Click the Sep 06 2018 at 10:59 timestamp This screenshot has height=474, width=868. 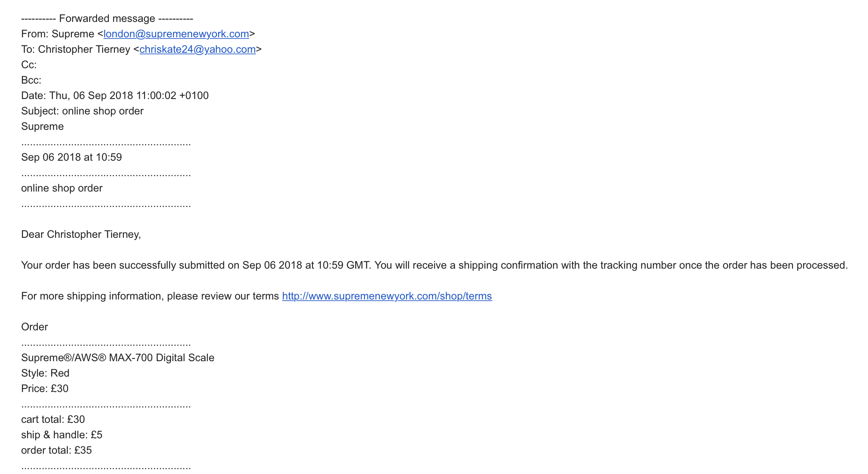71,157
